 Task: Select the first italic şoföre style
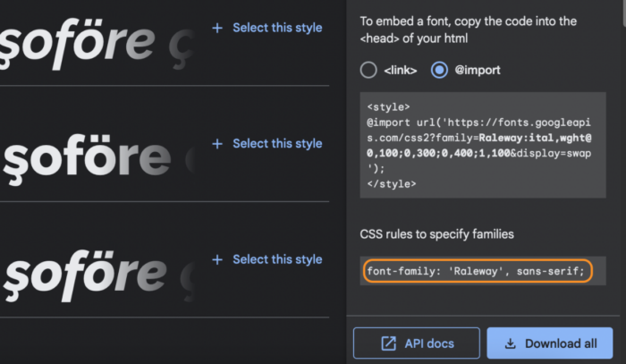tap(267, 28)
